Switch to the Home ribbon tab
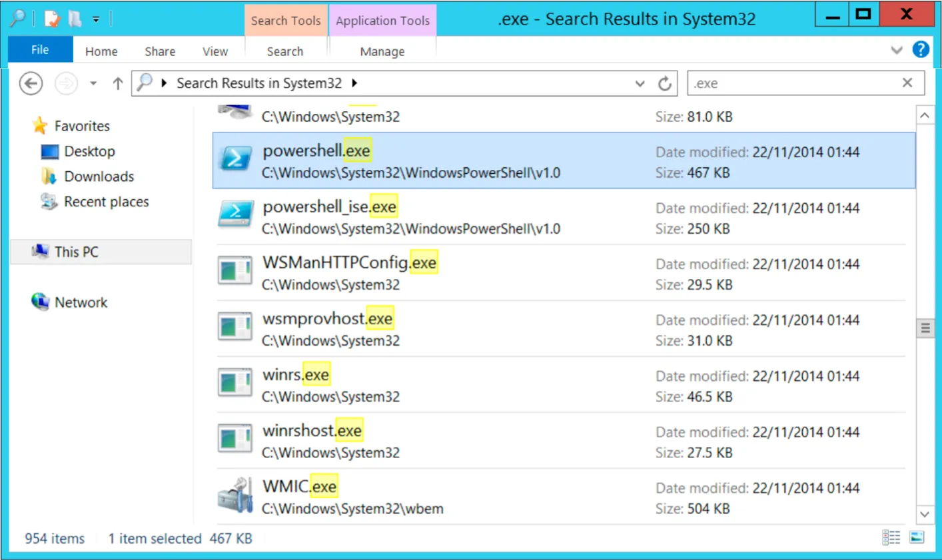The image size is (942, 560). click(101, 51)
